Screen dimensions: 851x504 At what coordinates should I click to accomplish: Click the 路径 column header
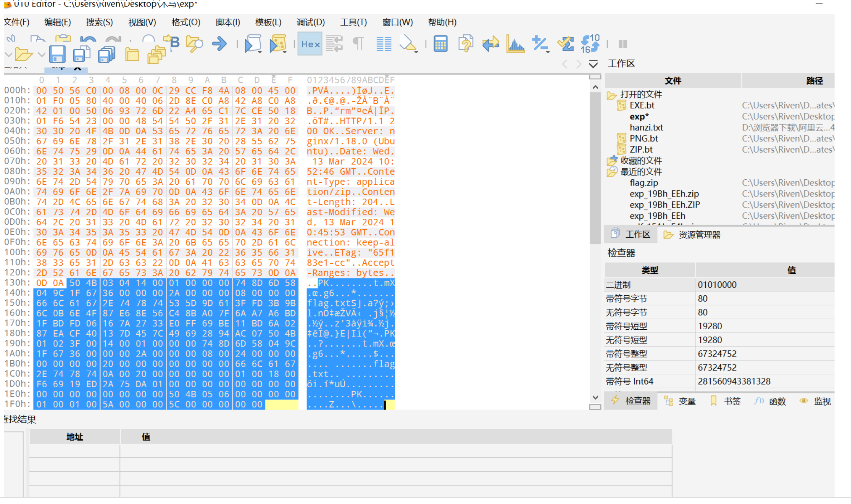pos(814,81)
